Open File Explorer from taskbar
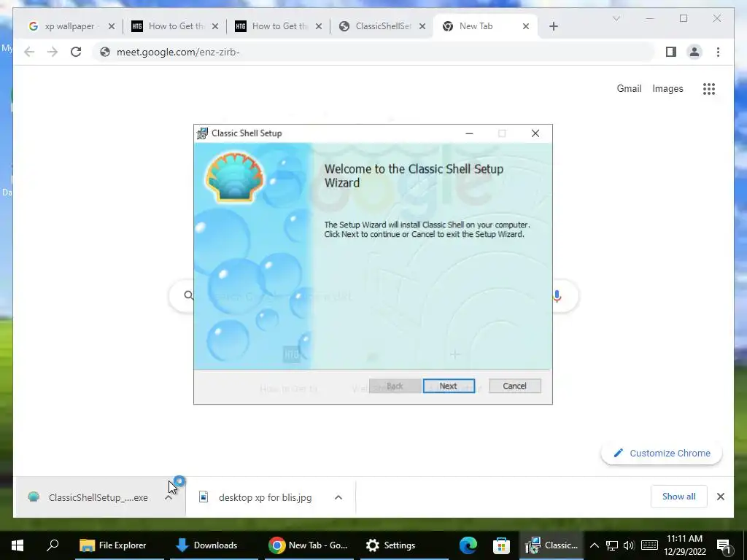This screenshot has height=560, width=747. click(x=119, y=545)
